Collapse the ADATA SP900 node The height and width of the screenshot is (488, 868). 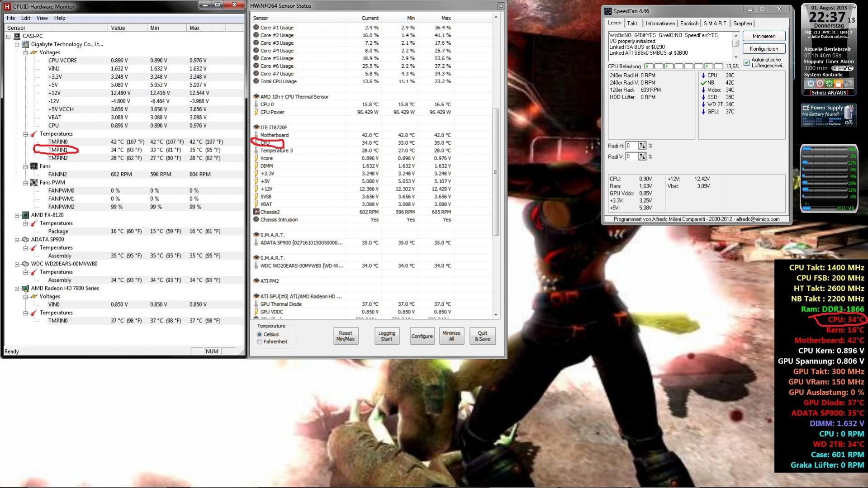(x=17, y=240)
